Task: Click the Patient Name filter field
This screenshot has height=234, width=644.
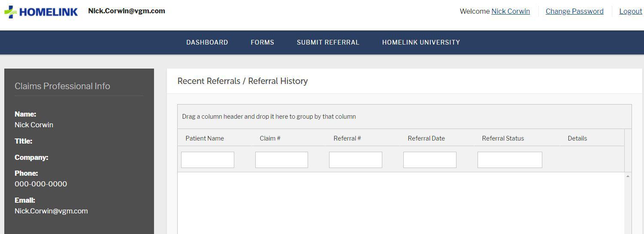Action: click(x=208, y=160)
